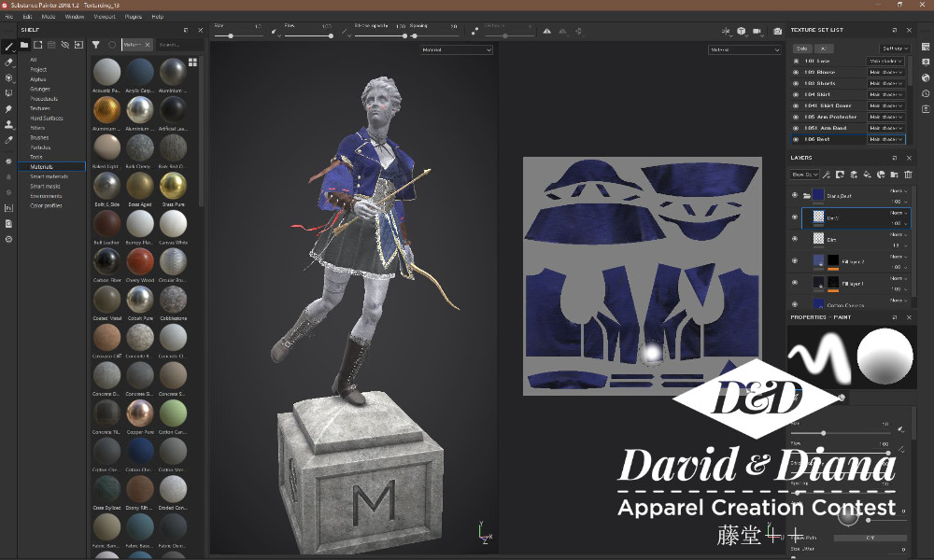
Task: Open the display settings globe icon
Action: (926, 77)
